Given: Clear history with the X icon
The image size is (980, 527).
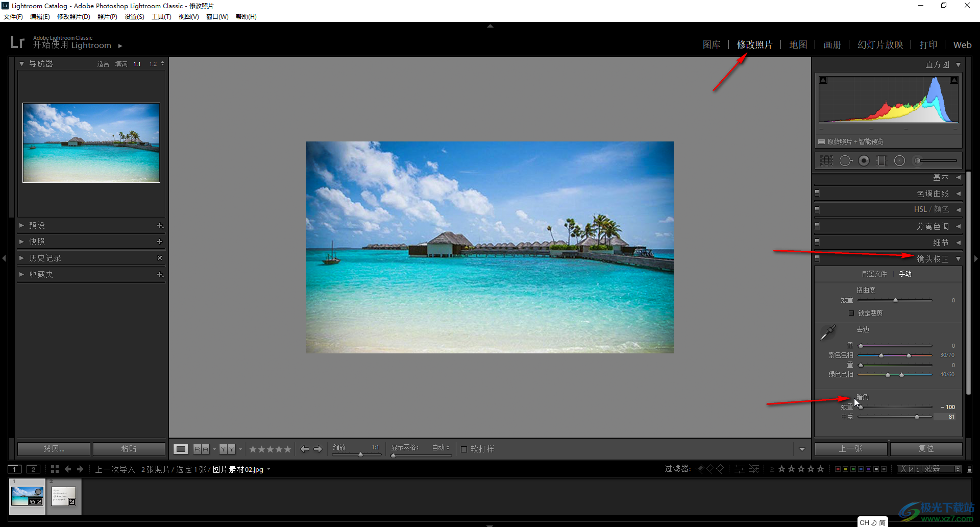Looking at the screenshot, I should pos(160,258).
